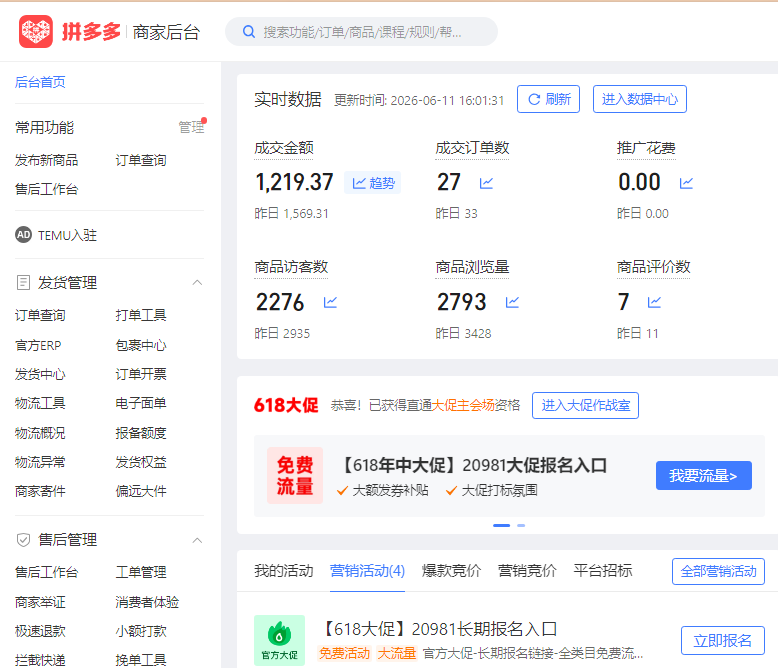Open 报备额度
This screenshot has width=778, height=668.
pos(141,433)
